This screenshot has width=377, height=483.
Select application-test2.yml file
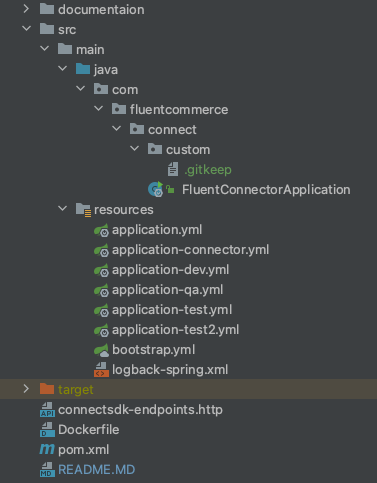175,330
